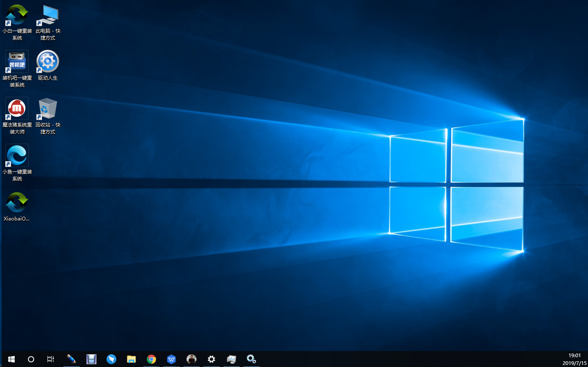
Task: Open 小白一键重装系统 on the desktop
Action: [x=16, y=16]
